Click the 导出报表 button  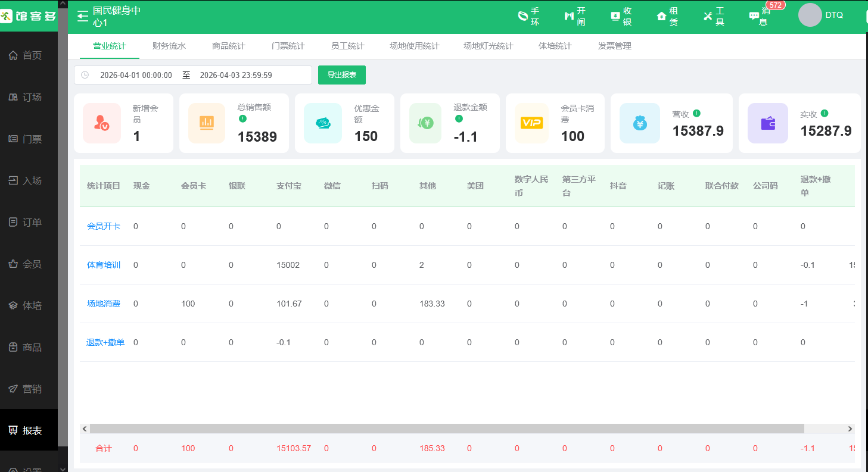coord(341,75)
